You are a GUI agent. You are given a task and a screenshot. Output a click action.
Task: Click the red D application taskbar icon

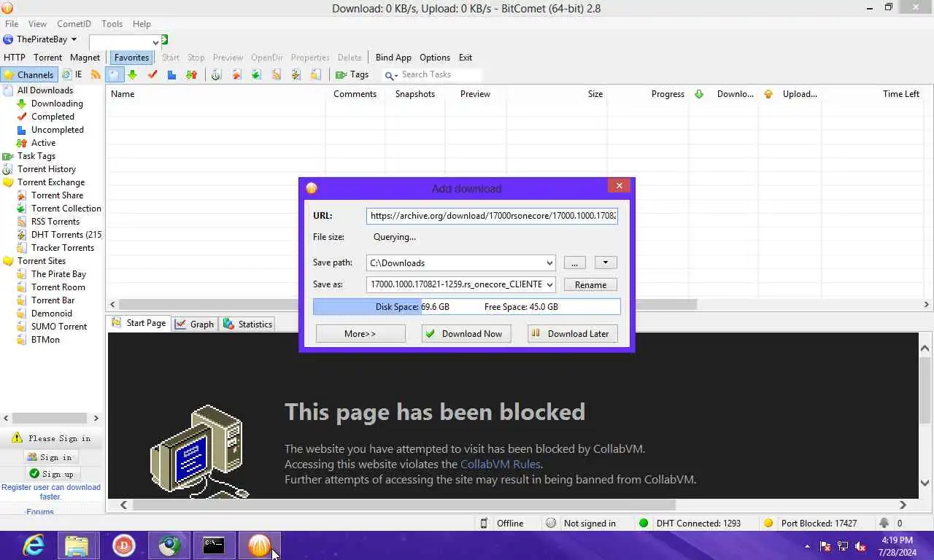point(124,545)
